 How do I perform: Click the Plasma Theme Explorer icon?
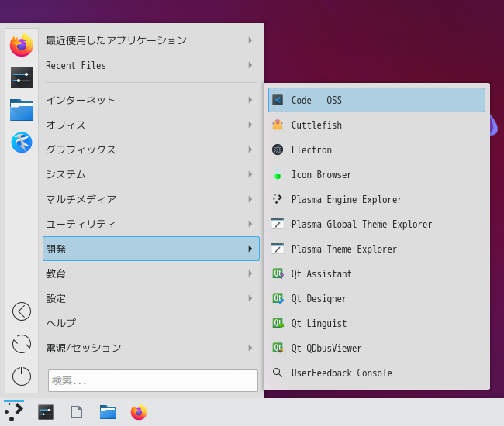point(278,249)
